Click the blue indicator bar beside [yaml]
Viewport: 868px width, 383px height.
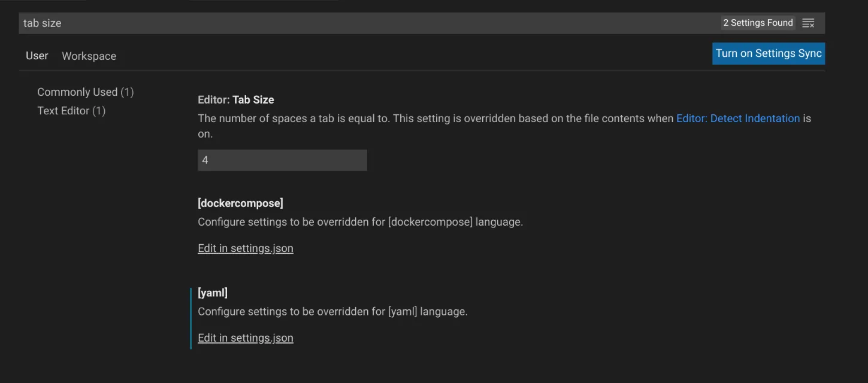[191, 317]
